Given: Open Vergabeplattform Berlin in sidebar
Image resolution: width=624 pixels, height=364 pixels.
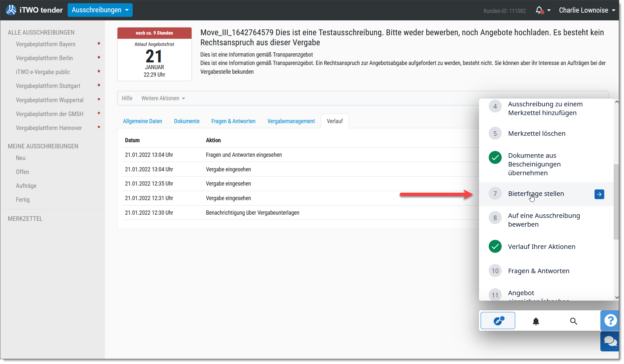Looking at the screenshot, I should (44, 58).
